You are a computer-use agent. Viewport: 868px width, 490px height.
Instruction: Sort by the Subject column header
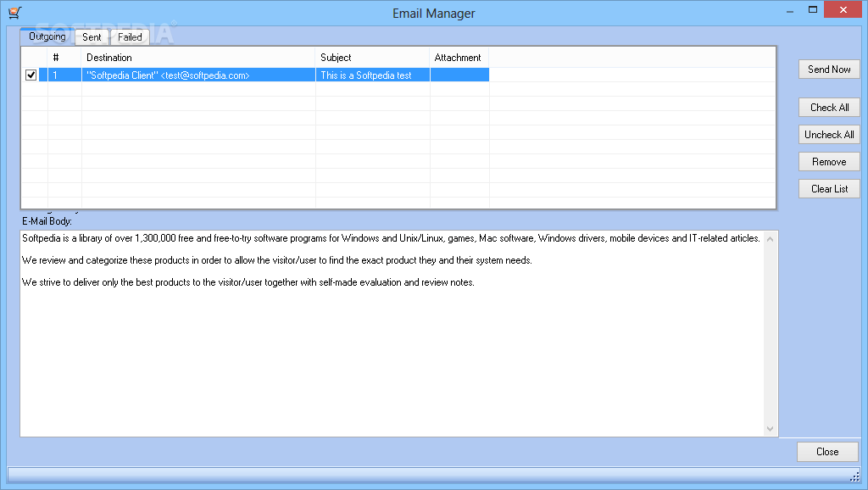tap(373, 58)
